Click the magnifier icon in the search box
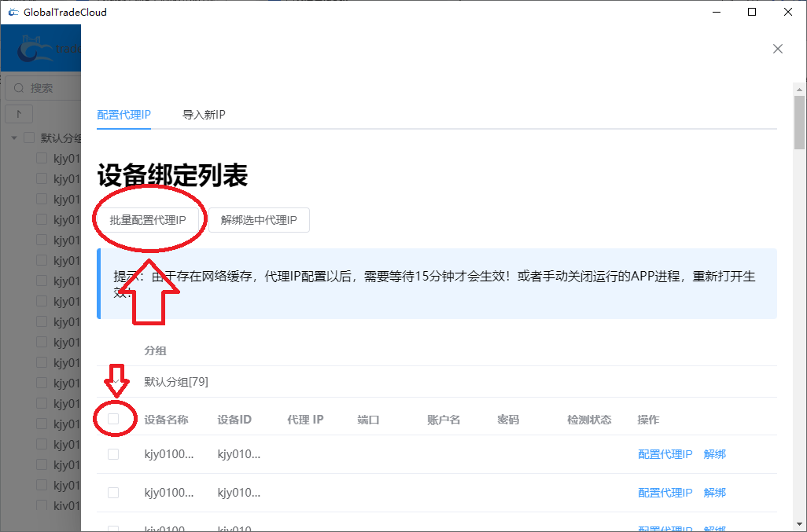807x532 pixels. point(17,87)
